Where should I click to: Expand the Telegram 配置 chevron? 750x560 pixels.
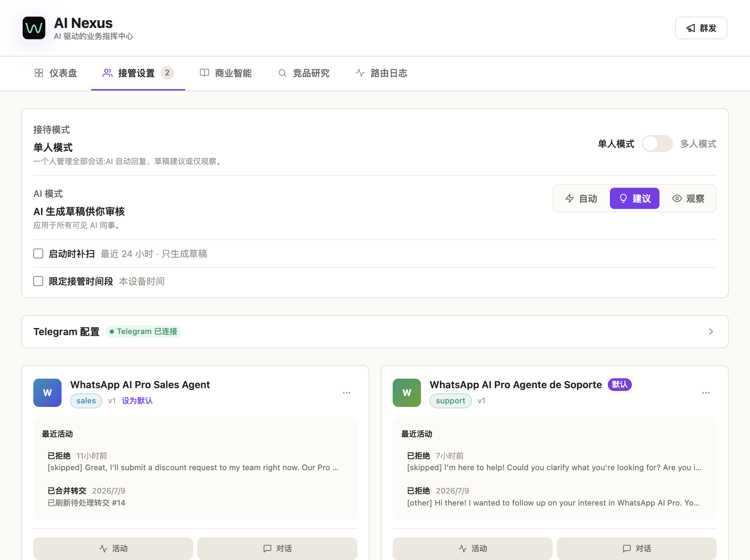pyautogui.click(x=711, y=332)
